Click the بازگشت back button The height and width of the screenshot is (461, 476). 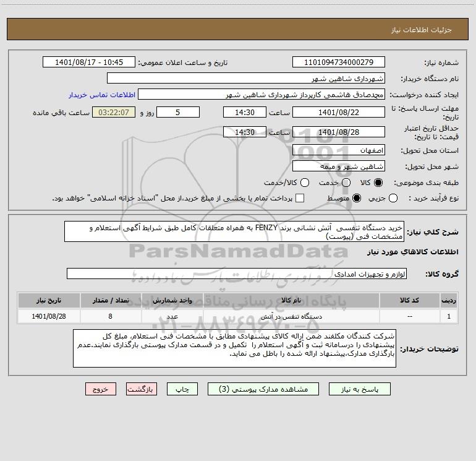pos(142,389)
